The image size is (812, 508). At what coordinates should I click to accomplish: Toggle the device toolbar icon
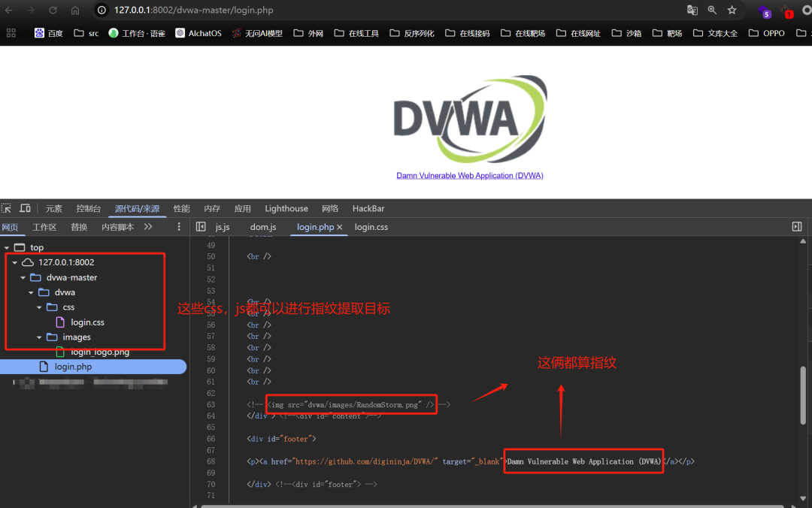25,208
